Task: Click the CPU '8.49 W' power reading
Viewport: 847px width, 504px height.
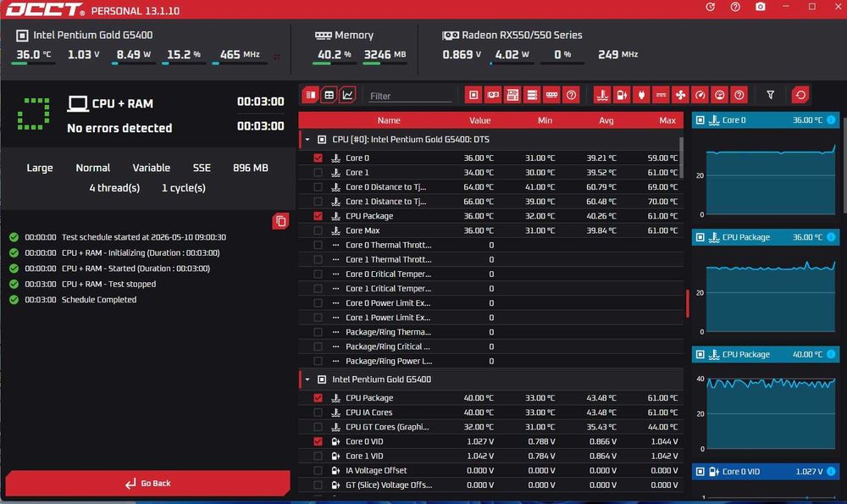Action: (x=134, y=54)
